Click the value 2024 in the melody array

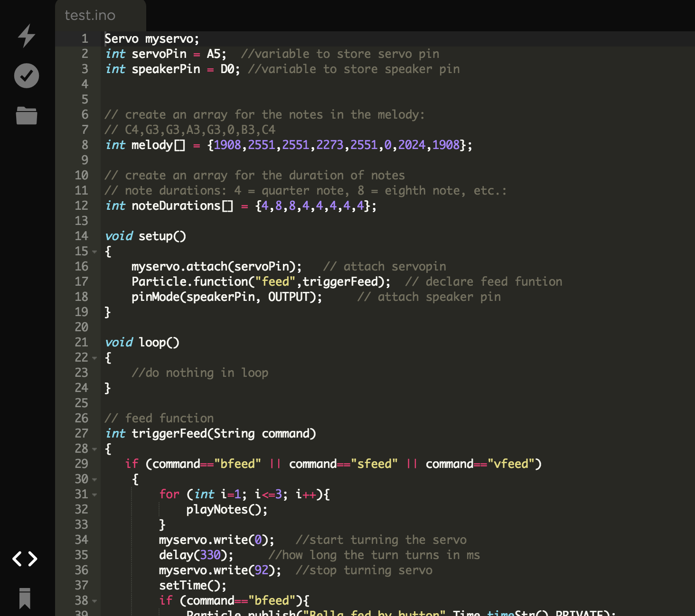(x=412, y=145)
